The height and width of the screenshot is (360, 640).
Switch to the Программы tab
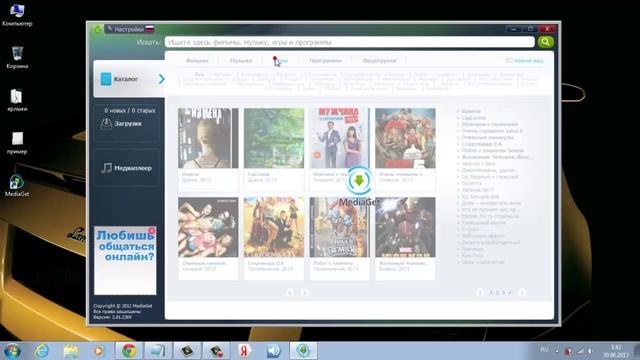pyautogui.click(x=325, y=61)
